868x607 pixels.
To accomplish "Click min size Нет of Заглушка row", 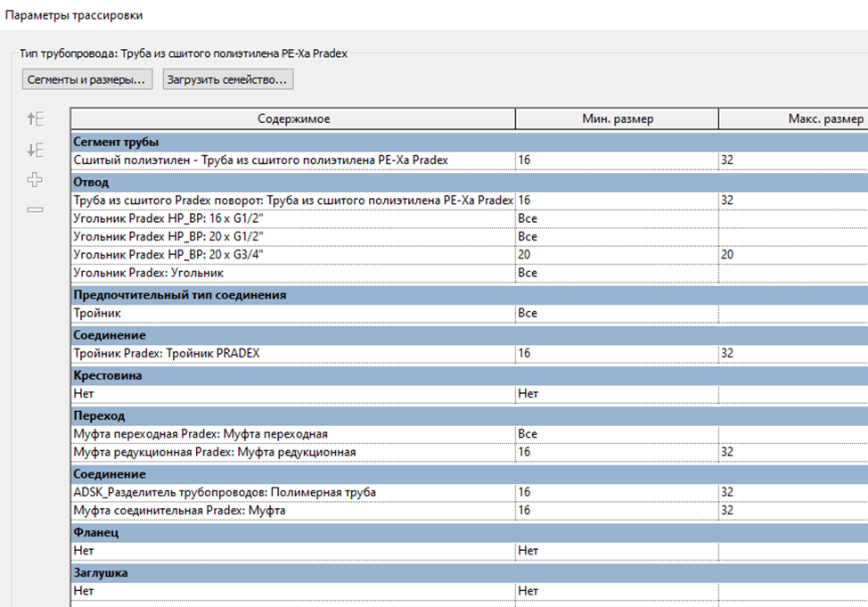I will click(x=618, y=591).
